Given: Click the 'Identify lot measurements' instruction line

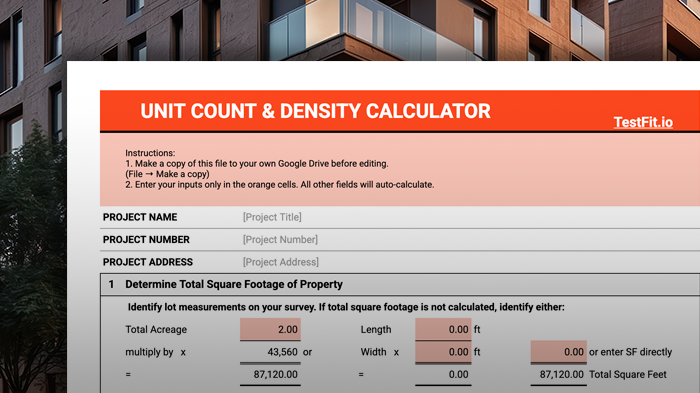Looking at the screenshot, I should click(346, 307).
